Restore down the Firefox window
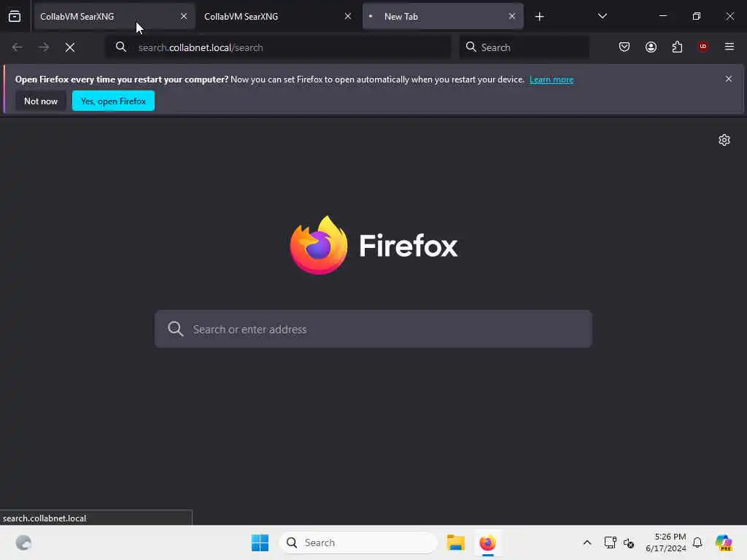Screen dimensions: 747x560 pos(697,16)
